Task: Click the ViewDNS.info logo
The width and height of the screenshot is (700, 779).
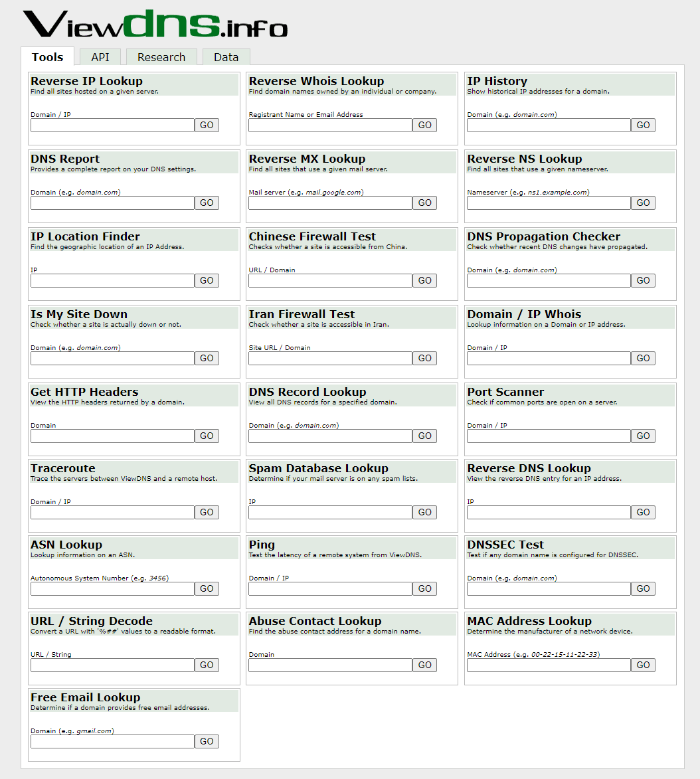Action: pos(155,24)
